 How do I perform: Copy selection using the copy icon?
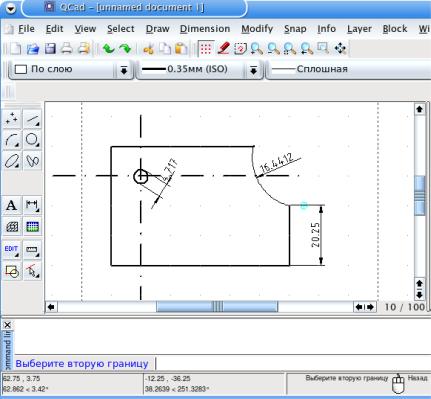164,49
